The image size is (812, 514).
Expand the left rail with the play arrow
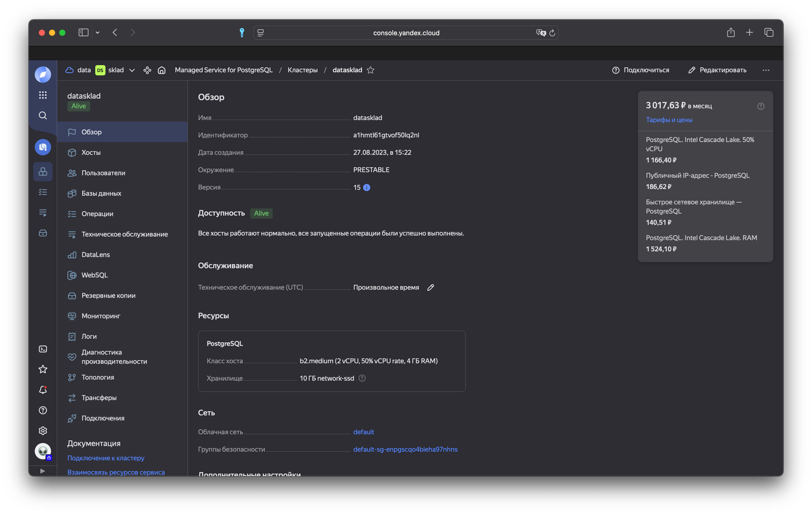[x=42, y=471]
